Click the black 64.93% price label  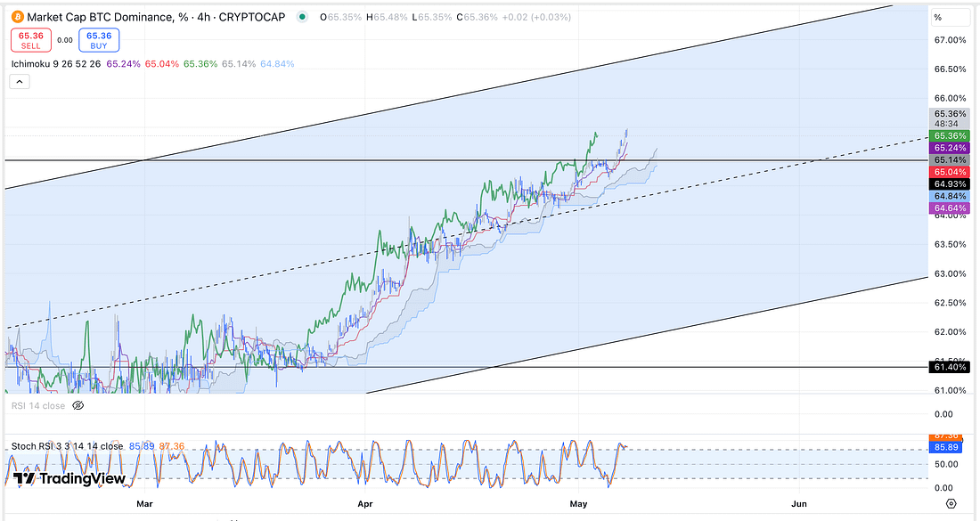(949, 183)
